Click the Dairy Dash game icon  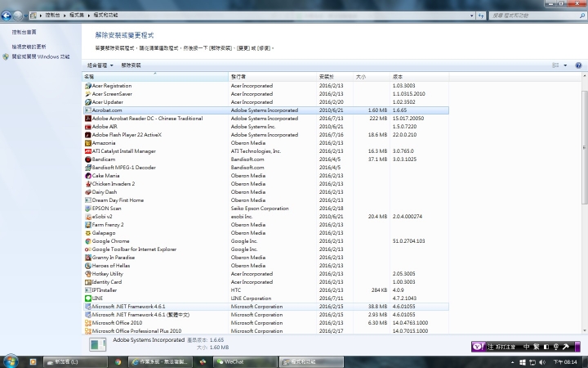pyautogui.click(x=88, y=192)
